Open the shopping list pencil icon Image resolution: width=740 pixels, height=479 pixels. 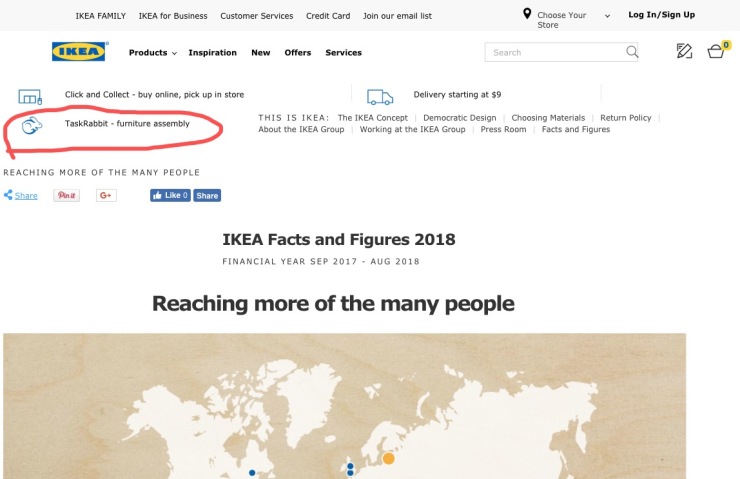pos(684,51)
